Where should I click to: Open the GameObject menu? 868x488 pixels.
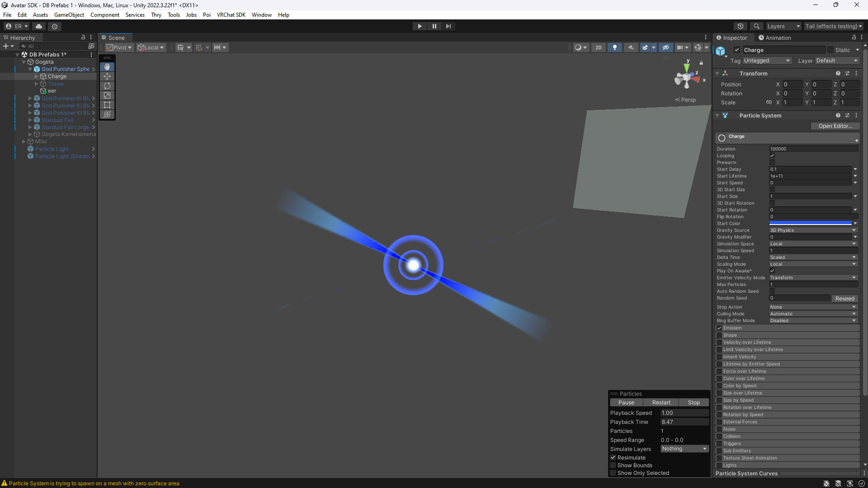[x=69, y=15]
